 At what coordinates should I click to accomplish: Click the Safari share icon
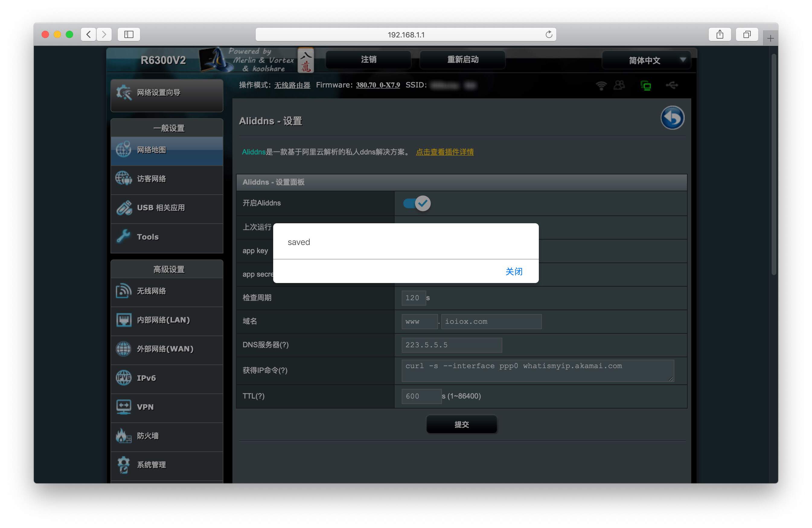click(x=720, y=34)
